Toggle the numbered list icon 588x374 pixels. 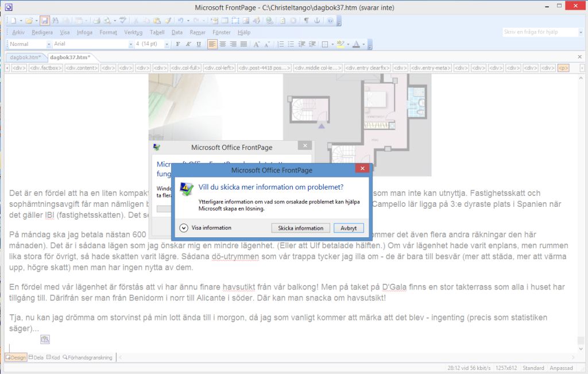(x=280, y=44)
